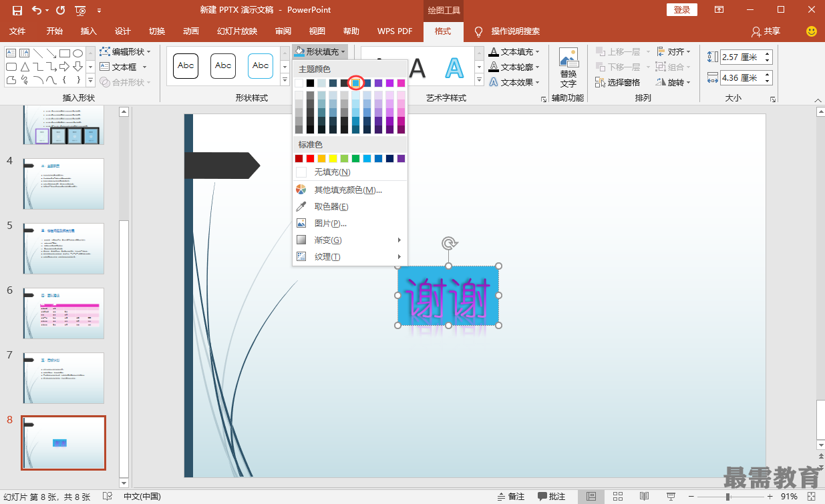Click the Redo repeat icon
The width and height of the screenshot is (825, 504).
61,10
